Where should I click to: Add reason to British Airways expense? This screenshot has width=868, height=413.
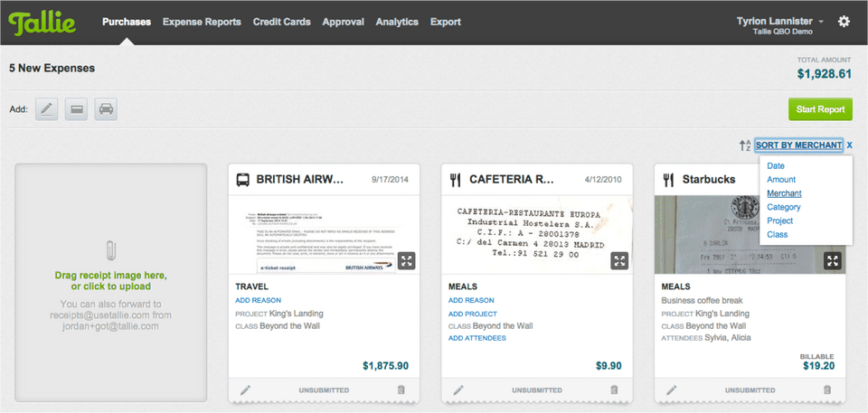tap(258, 300)
